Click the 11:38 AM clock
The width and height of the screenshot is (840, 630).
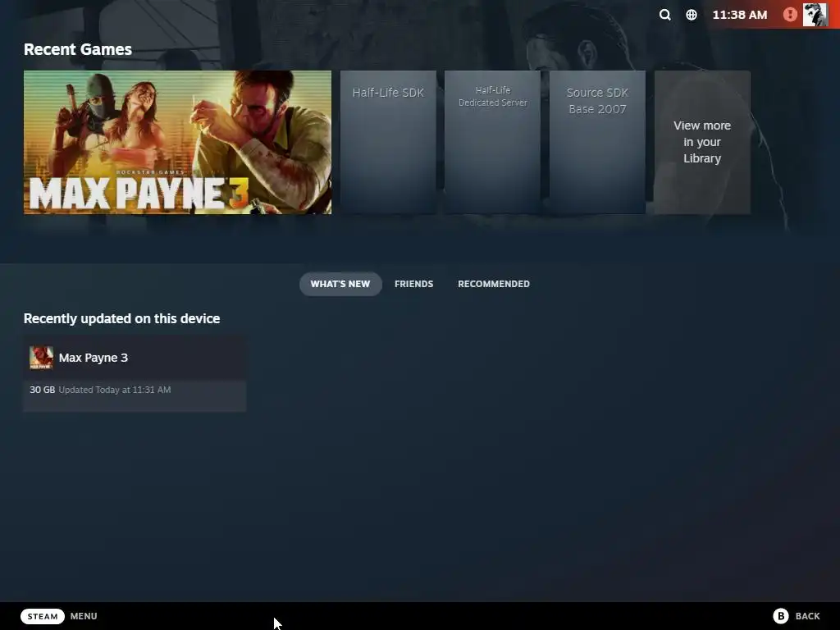tap(739, 15)
